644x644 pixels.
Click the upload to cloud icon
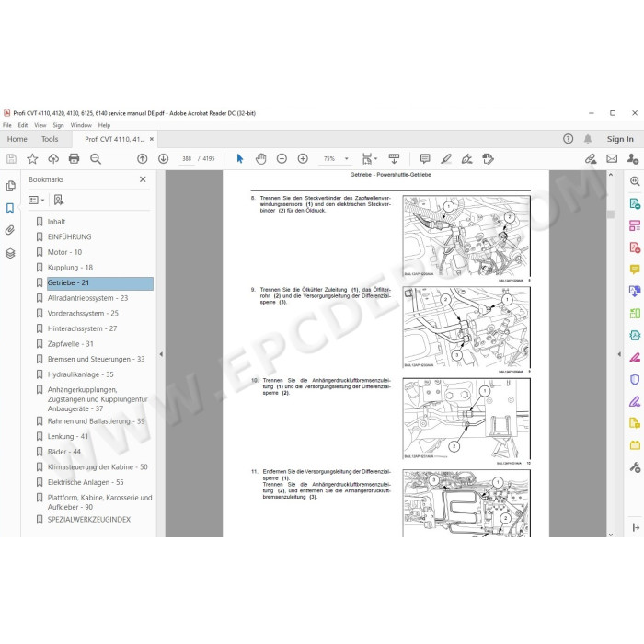click(x=53, y=159)
